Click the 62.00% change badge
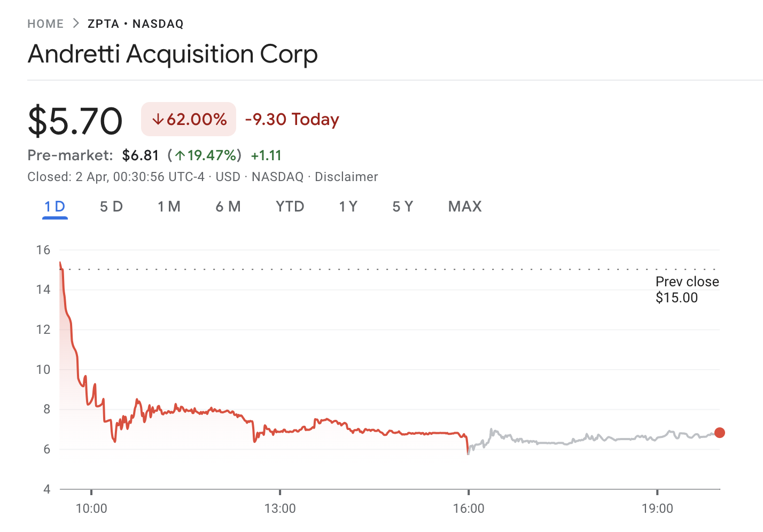Viewport: 763px width, 532px height. (188, 119)
